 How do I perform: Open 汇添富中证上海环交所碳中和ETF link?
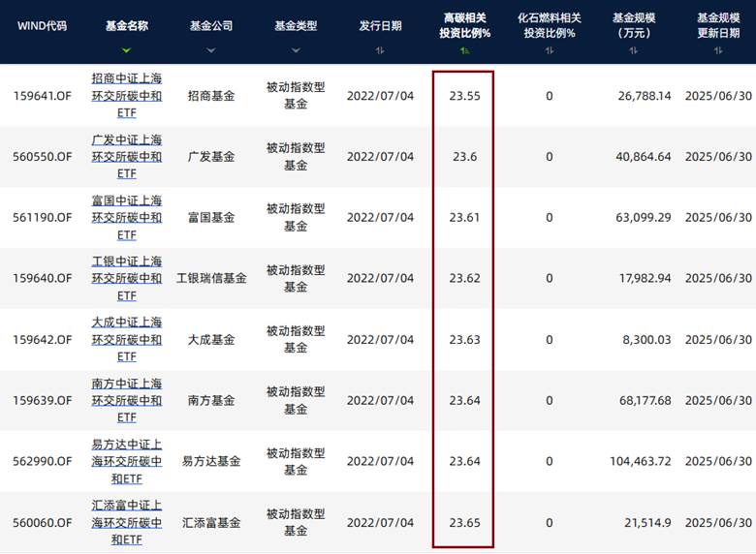click(x=127, y=522)
